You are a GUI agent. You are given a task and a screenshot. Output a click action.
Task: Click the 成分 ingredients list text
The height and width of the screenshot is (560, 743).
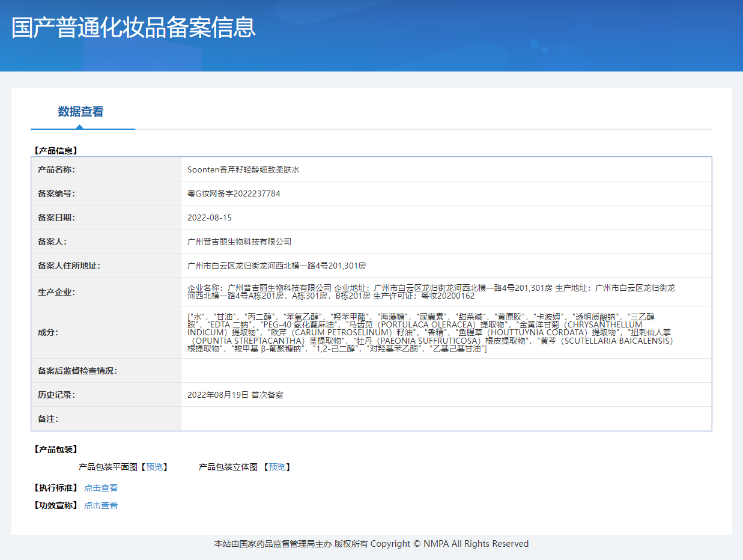(x=429, y=332)
